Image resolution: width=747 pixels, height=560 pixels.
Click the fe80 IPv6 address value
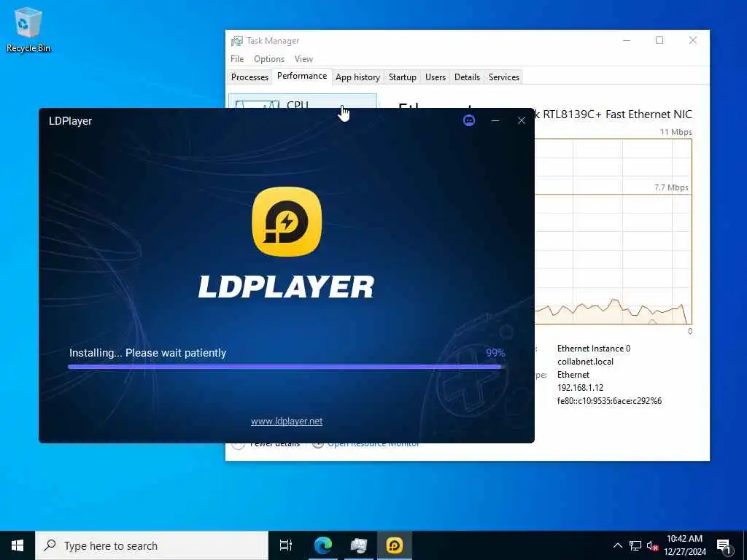tap(609, 401)
